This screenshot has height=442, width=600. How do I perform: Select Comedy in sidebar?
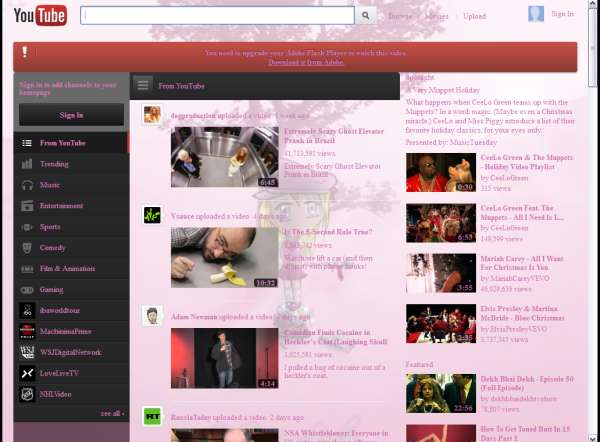tap(71, 248)
